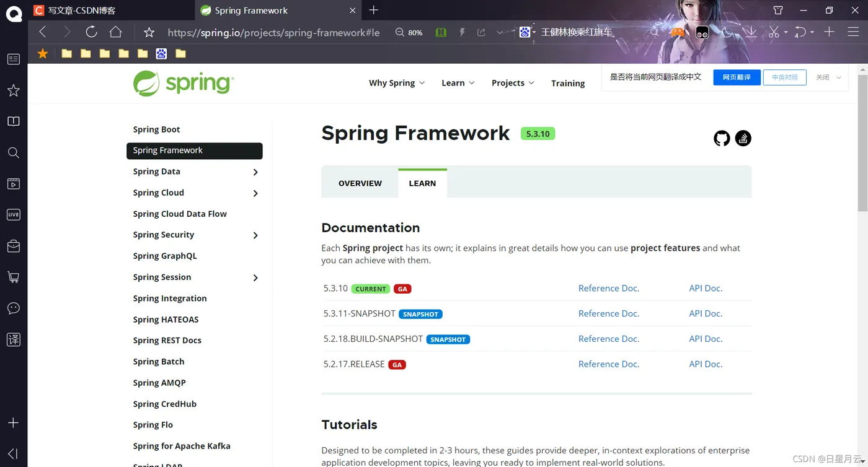Open the video player sidebar icon
868x467 pixels.
[x=13, y=183]
